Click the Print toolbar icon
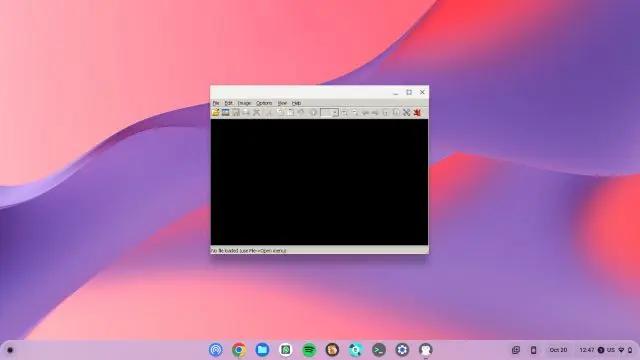The width and height of the screenshot is (640, 360). pos(246,112)
